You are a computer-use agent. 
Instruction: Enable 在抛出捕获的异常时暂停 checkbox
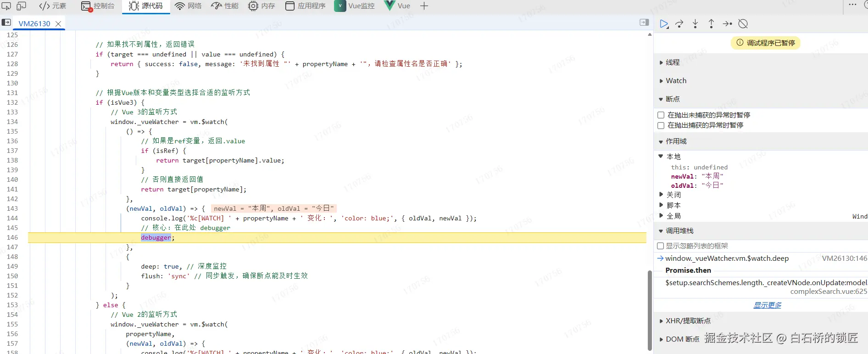661,125
